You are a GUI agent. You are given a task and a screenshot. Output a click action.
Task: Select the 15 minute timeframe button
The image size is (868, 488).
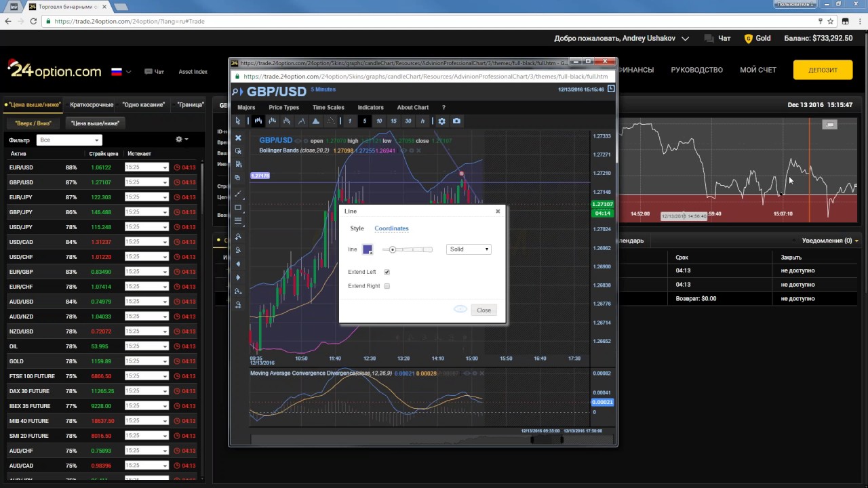[393, 121]
